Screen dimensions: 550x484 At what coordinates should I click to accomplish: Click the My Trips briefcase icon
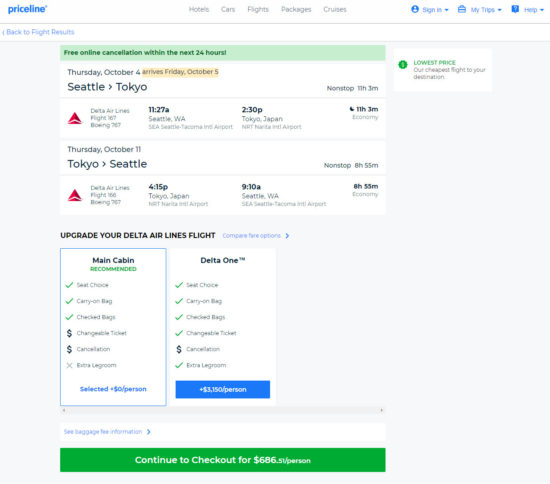pyautogui.click(x=462, y=9)
